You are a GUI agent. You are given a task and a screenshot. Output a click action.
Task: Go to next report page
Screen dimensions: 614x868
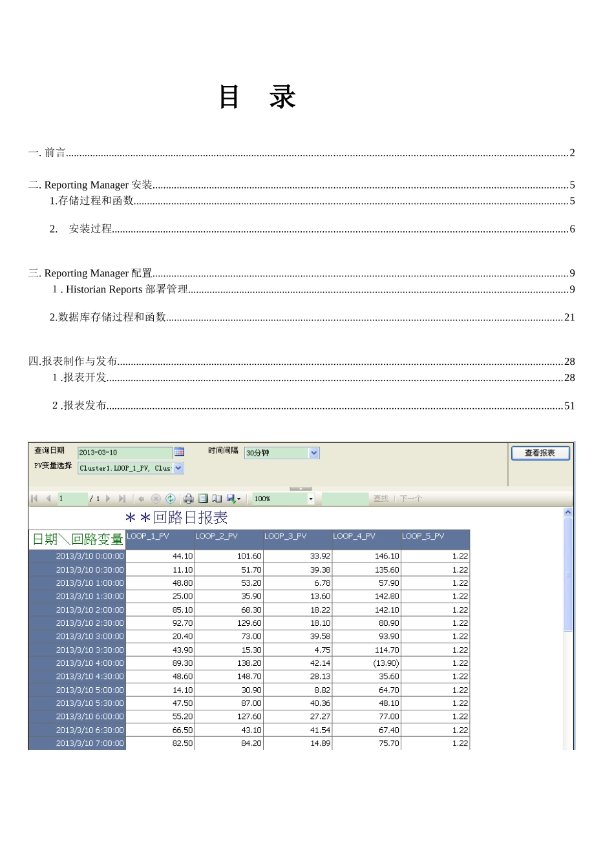coord(108,499)
